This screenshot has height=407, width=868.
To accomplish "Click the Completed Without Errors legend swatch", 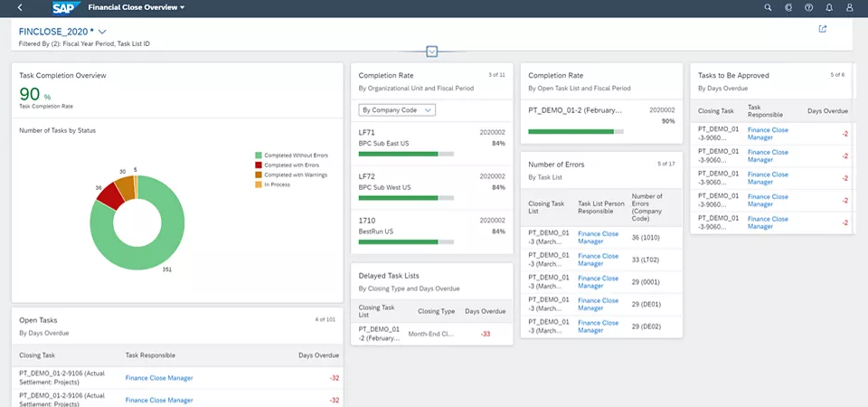I will (x=259, y=156).
